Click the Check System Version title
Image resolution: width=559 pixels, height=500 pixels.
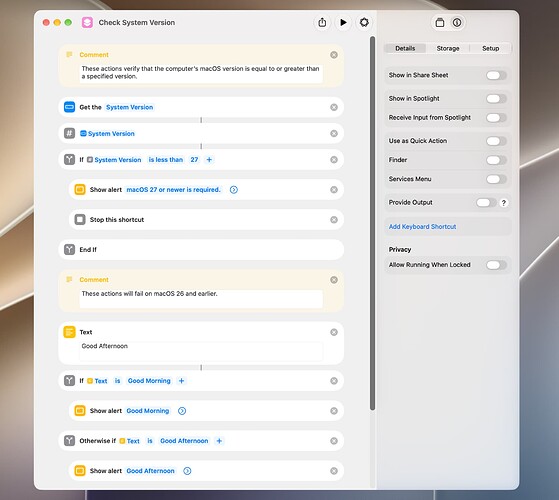(137, 22)
